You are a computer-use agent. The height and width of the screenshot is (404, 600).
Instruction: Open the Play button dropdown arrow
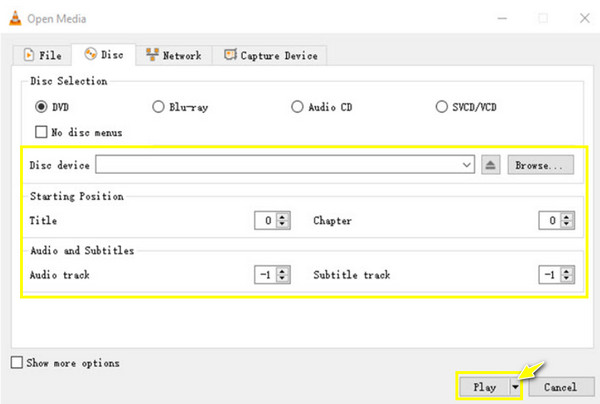click(515, 387)
